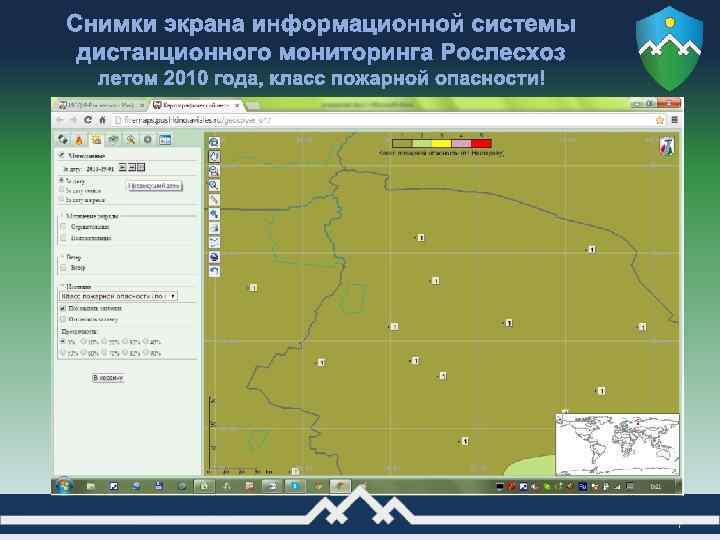Select the magnifier zoom map tool
The width and height of the screenshot is (720, 540).
[214, 186]
